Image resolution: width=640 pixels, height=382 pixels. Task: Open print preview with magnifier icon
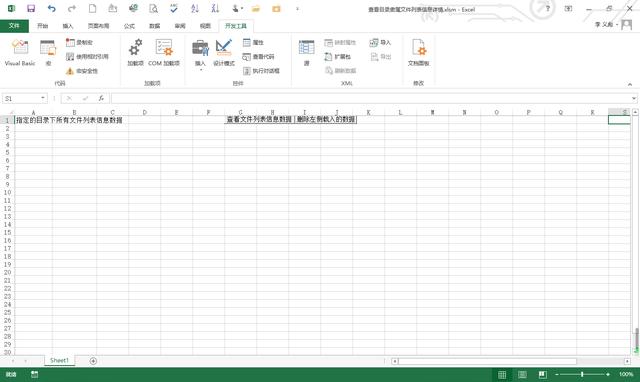(x=153, y=9)
